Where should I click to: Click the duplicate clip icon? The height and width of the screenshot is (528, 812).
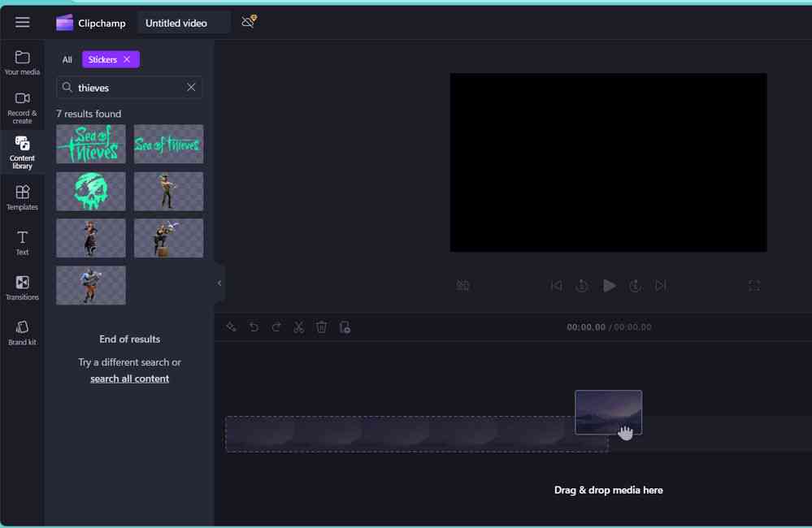pyautogui.click(x=345, y=327)
